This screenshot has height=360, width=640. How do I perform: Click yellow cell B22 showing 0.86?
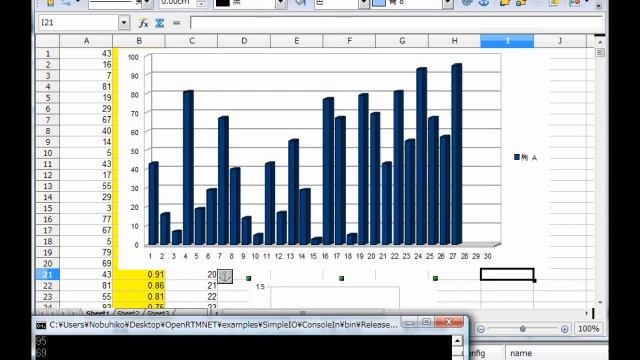point(139,285)
